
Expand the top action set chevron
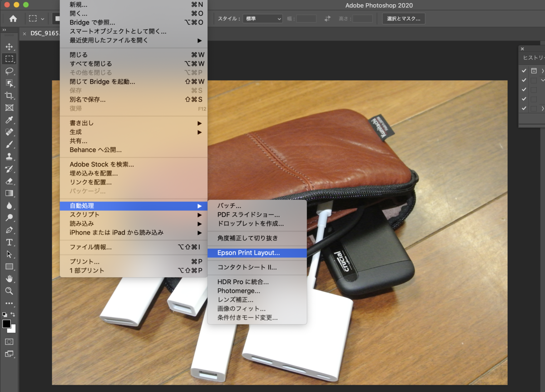(x=543, y=71)
